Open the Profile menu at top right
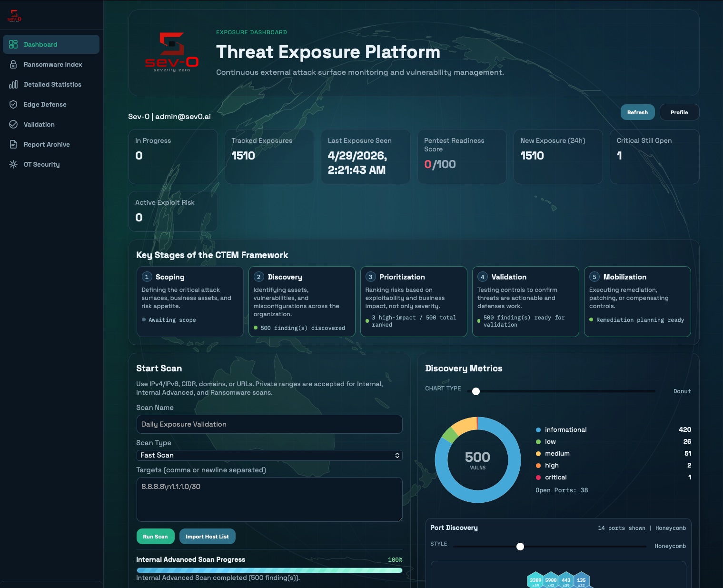723x588 pixels. click(x=679, y=112)
